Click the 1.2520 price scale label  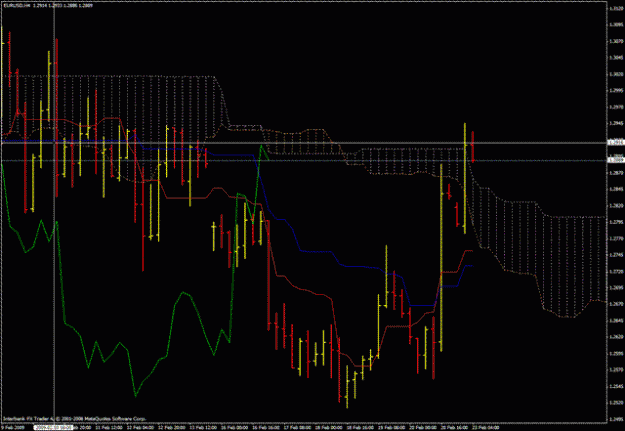coord(615,402)
